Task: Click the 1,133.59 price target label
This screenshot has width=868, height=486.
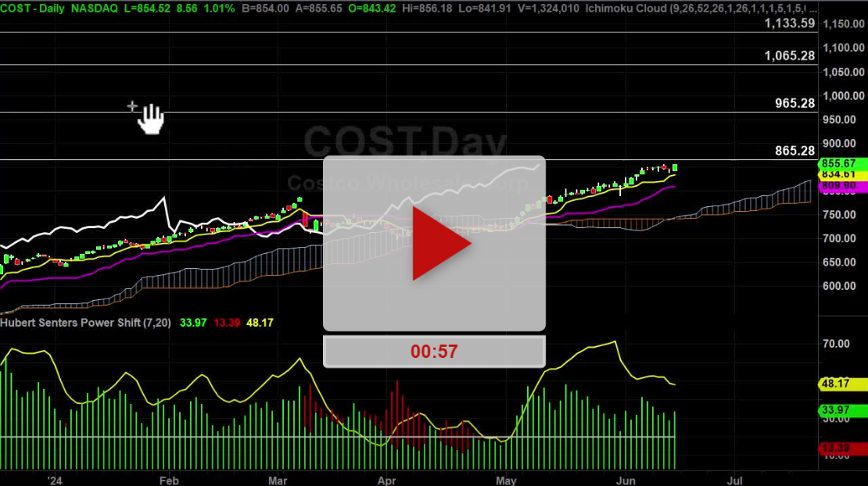Action: pyautogui.click(x=790, y=24)
